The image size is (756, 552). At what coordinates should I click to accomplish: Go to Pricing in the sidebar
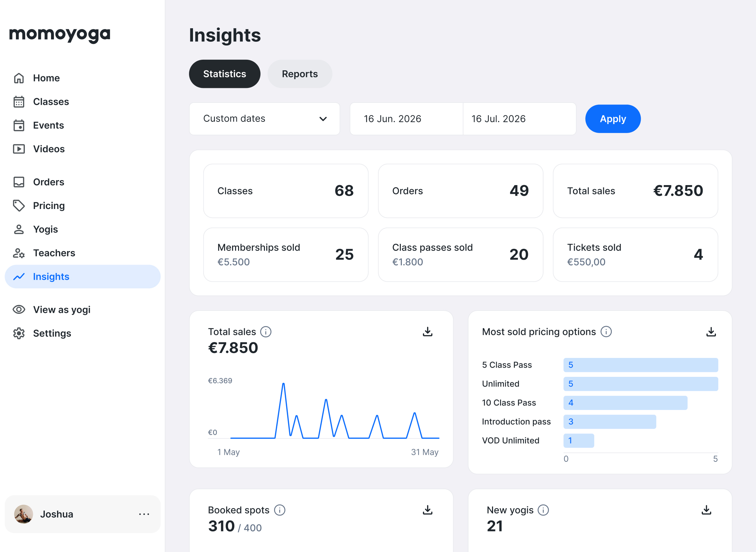pyautogui.click(x=49, y=205)
